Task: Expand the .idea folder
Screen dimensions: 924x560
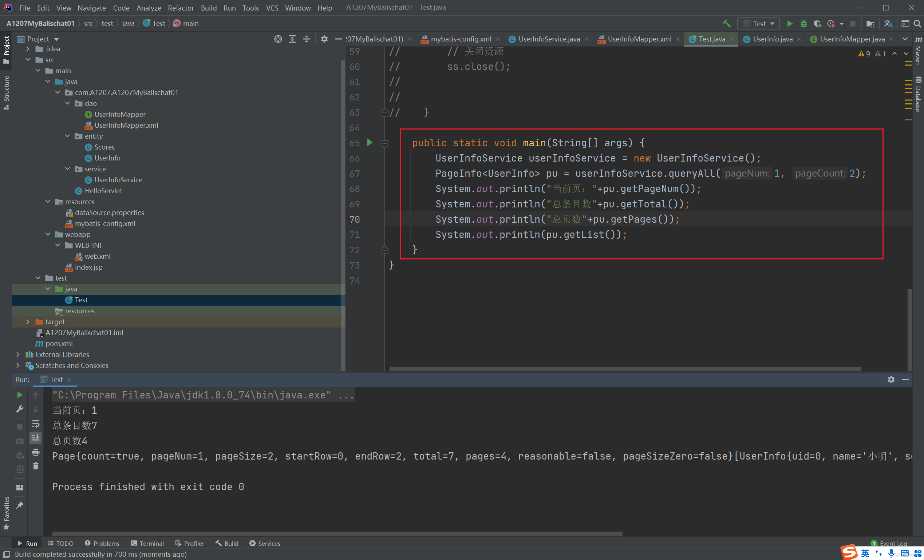Action: tap(28, 49)
